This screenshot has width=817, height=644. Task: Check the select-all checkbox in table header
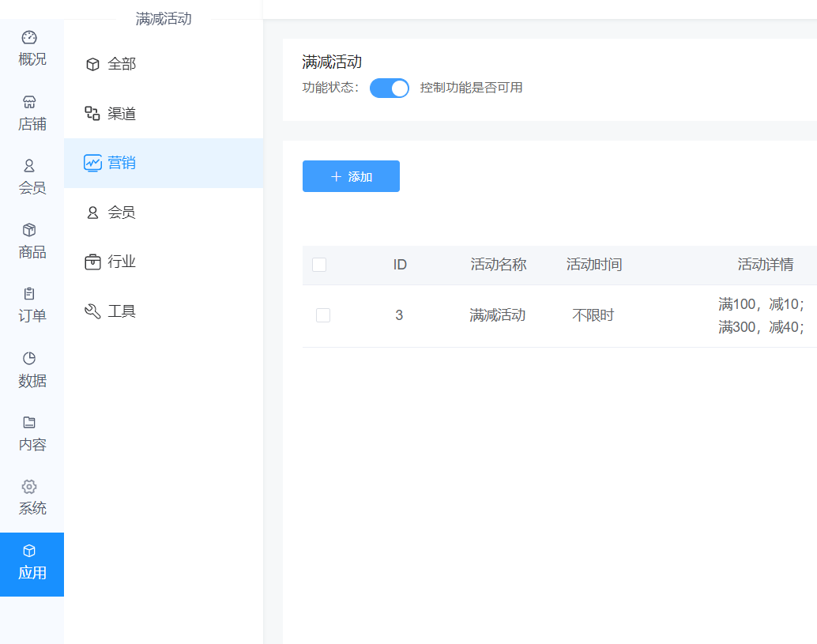(x=319, y=265)
